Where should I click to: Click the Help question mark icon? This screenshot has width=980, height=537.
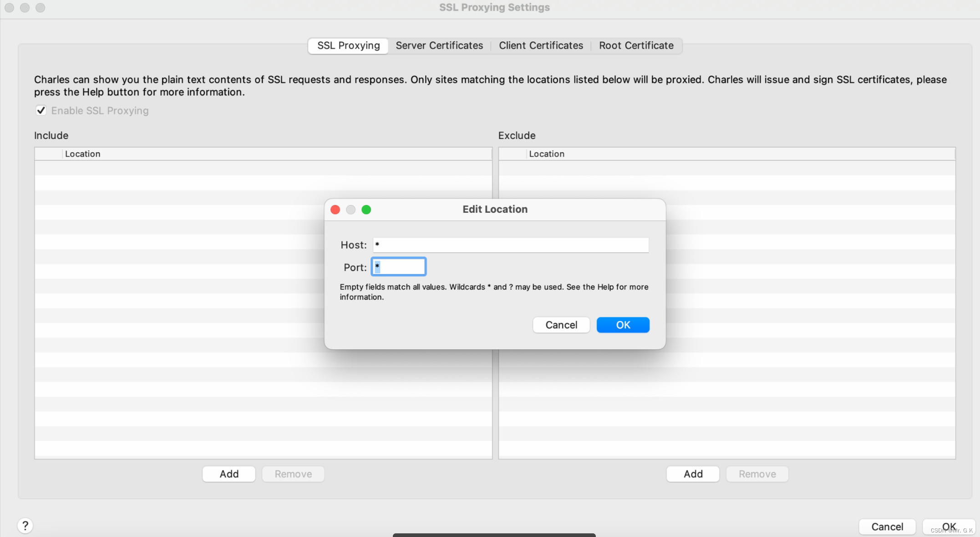[x=25, y=526]
